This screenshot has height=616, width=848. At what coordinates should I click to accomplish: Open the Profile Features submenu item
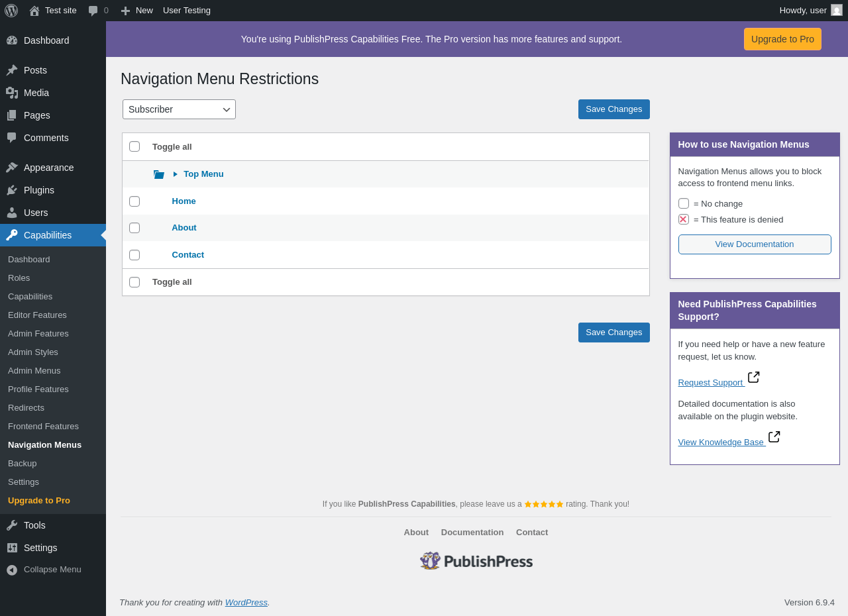(38, 389)
